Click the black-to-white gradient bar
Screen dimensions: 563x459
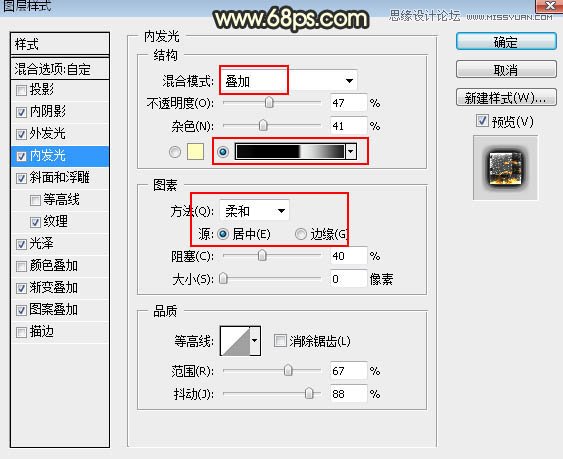[290, 151]
